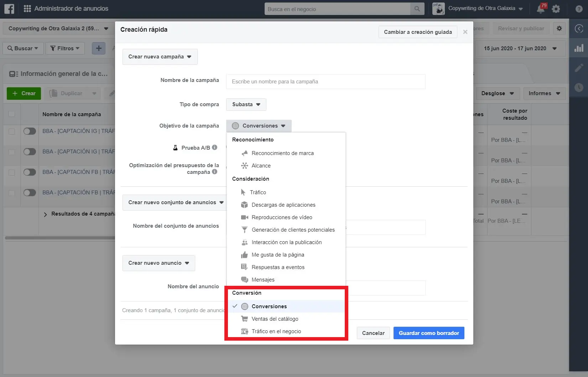Image resolution: width=588 pixels, height=377 pixels.
Task: Click the edit pencil icon in sidebar
Action: [x=579, y=68]
